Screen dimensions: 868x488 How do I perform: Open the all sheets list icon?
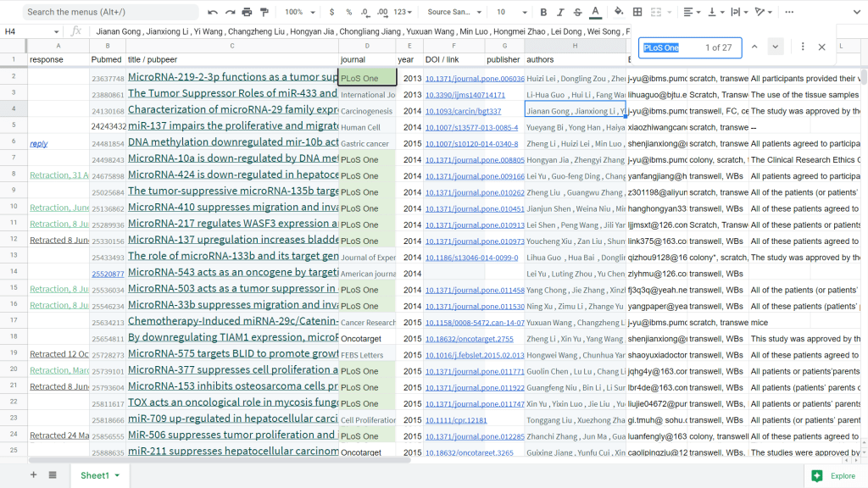[53, 475]
